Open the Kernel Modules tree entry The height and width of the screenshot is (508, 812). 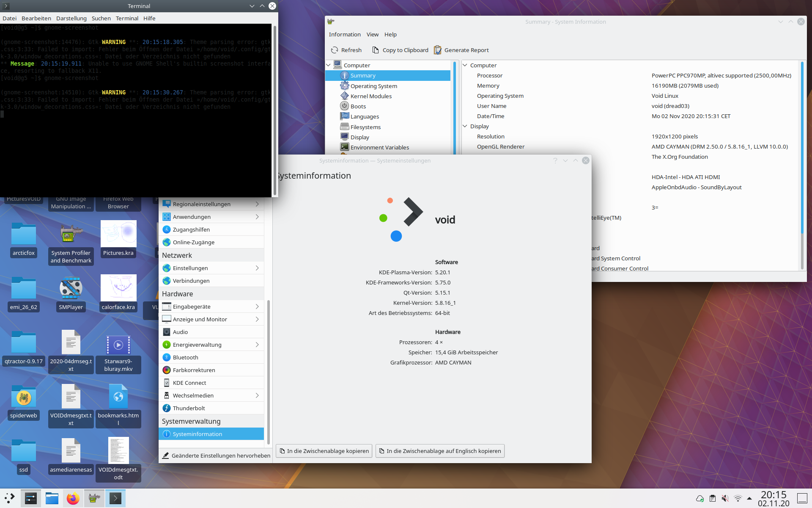tap(371, 96)
